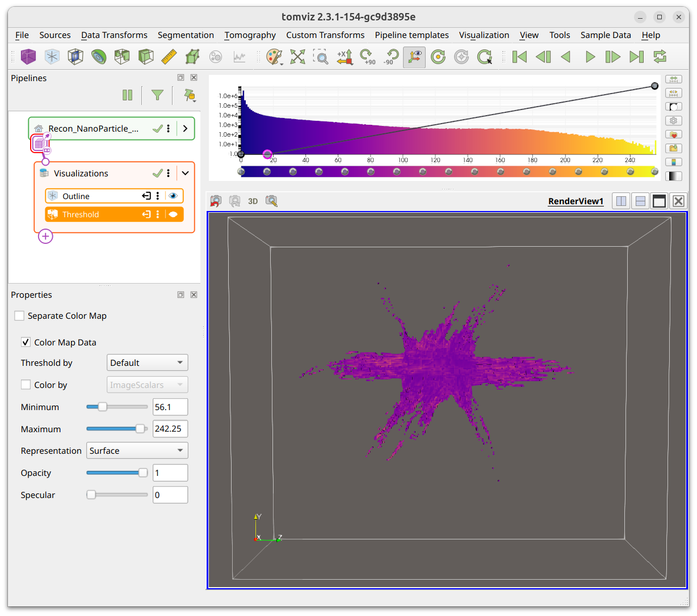The height and width of the screenshot is (616, 697).
Task: Step to the next frame
Action: click(x=613, y=57)
